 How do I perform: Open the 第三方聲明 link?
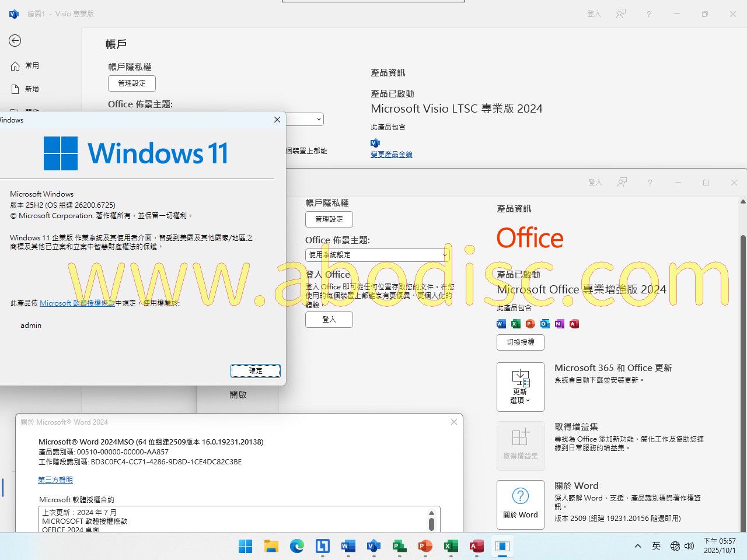55,480
